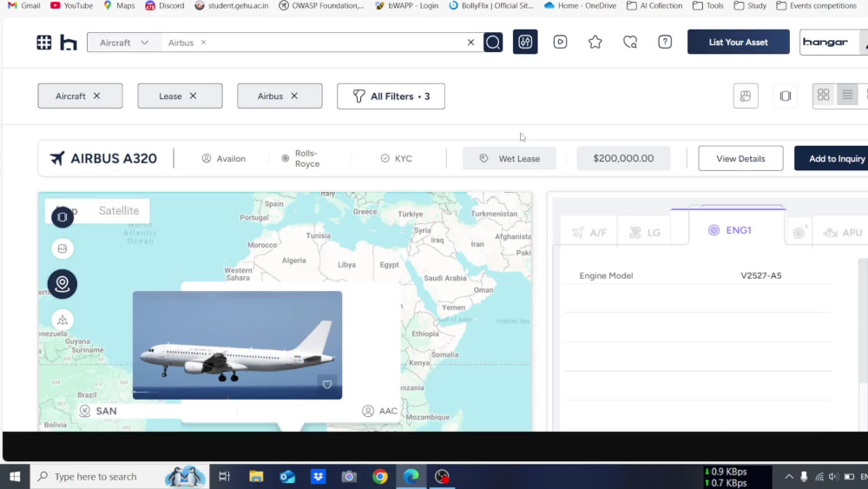Open saved searches heart icon
The image size is (868, 489).
[630, 42]
